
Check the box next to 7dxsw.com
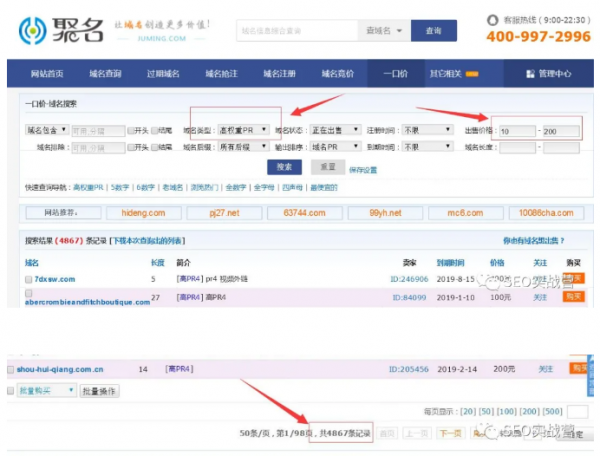pos(29,277)
